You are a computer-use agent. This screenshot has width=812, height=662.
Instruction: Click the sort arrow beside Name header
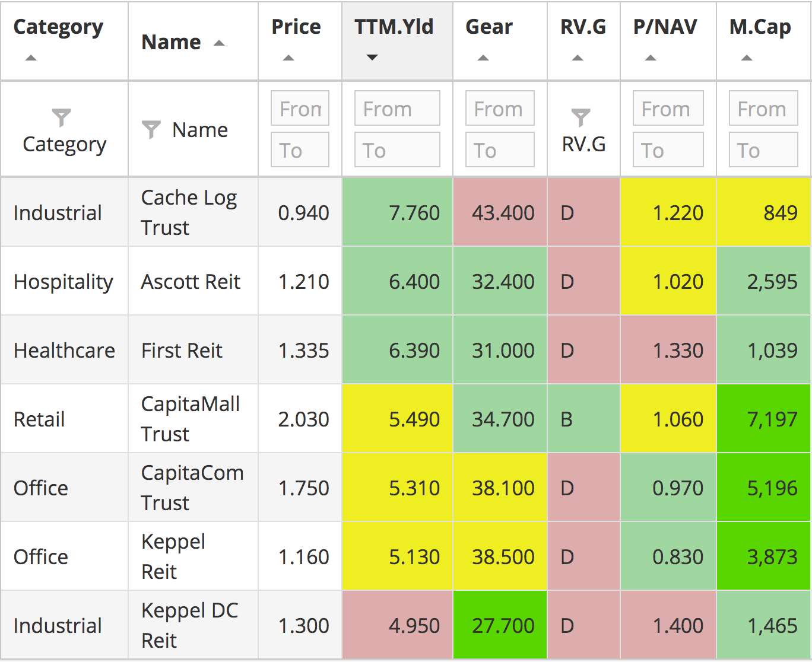[219, 43]
